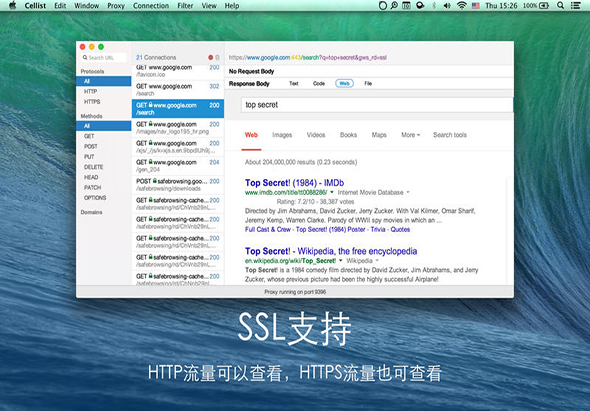Open Notification Center from the menu bar
This screenshot has width=590, height=411.
(x=576, y=6)
